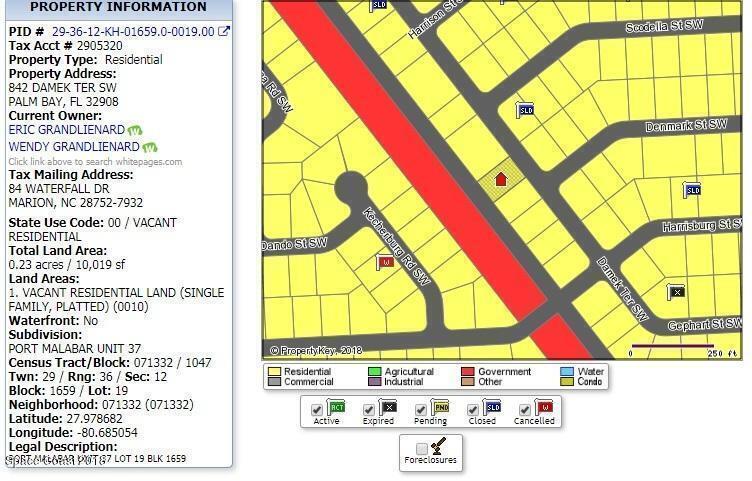Click the Residential yellow legend swatch
The height and width of the screenshot is (481, 752).
tap(275, 371)
